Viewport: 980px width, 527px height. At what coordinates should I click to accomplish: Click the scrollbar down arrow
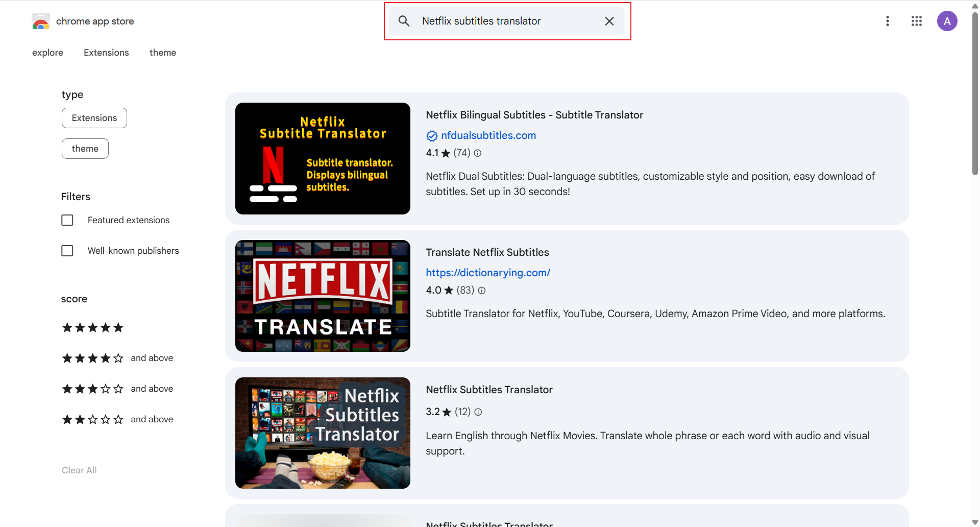(975, 521)
